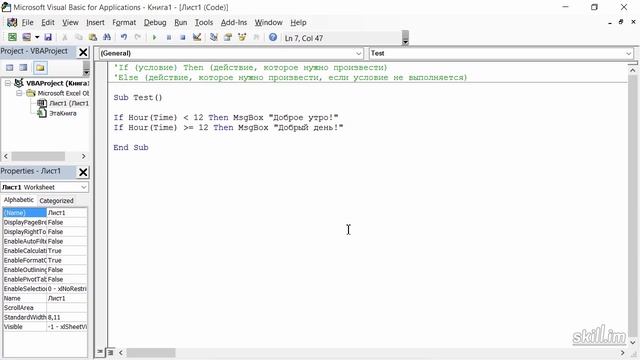Image resolution: width=640 pixels, height=360 pixels.
Task: Click View Code icon in Project panel
Action: point(10,68)
